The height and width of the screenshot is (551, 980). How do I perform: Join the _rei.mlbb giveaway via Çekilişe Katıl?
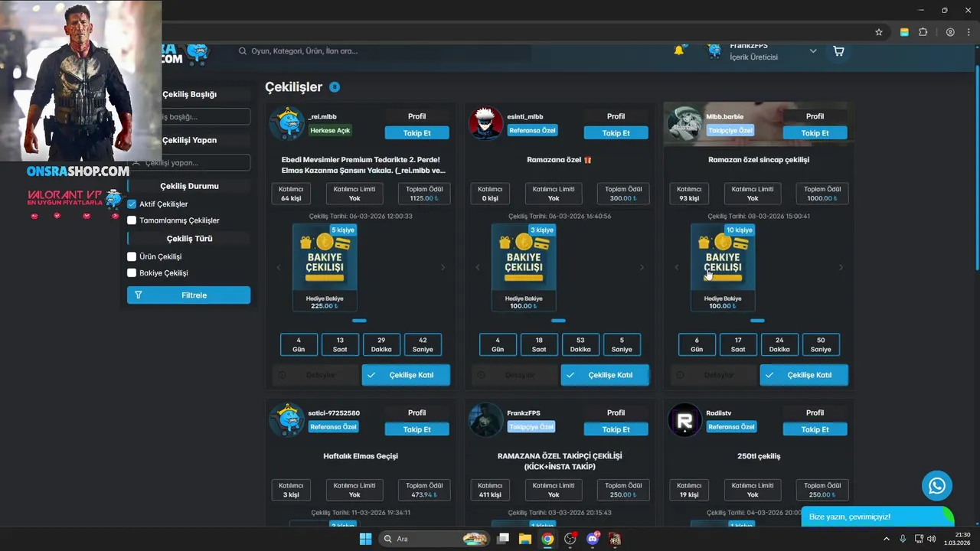click(x=406, y=375)
